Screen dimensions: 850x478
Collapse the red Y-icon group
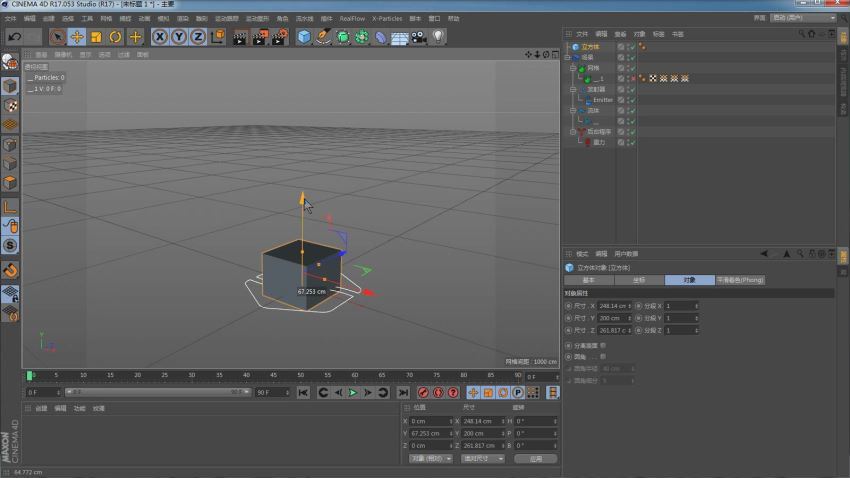pyautogui.click(x=573, y=132)
